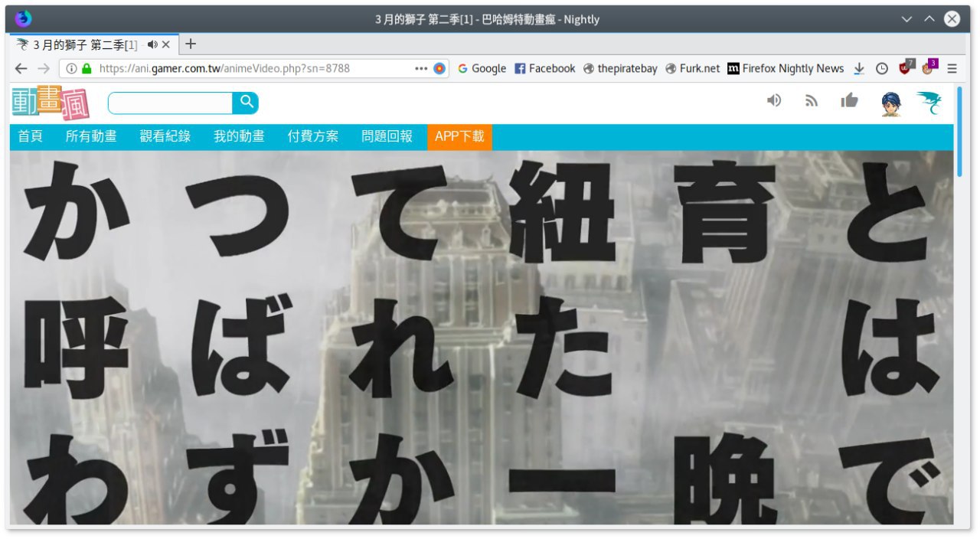This screenshot has width=980, height=539.
Task: Open the user avatar profile
Action: (x=891, y=103)
